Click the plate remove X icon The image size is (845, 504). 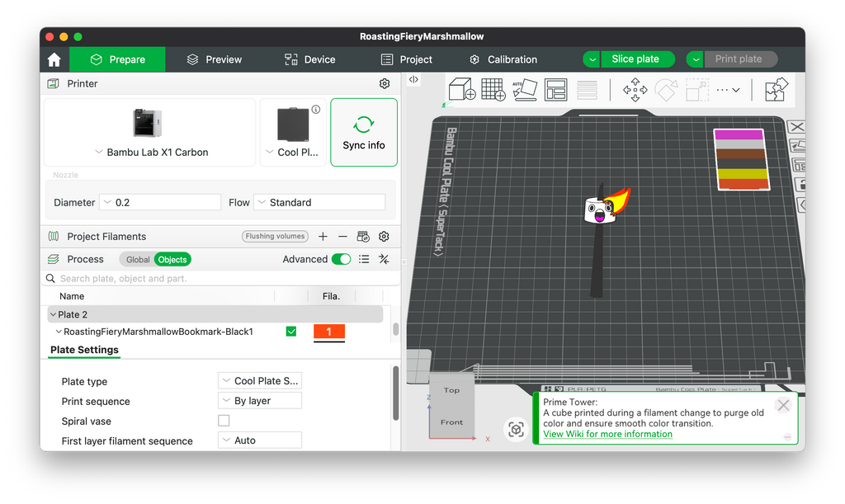tap(796, 127)
